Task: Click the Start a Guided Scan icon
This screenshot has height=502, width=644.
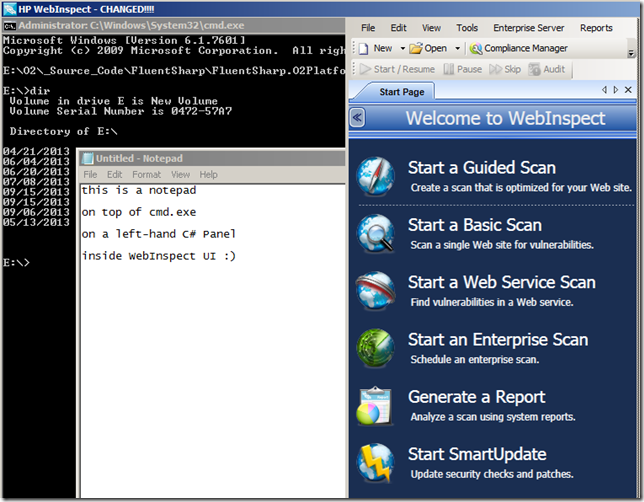Action: click(x=377, y=176)
